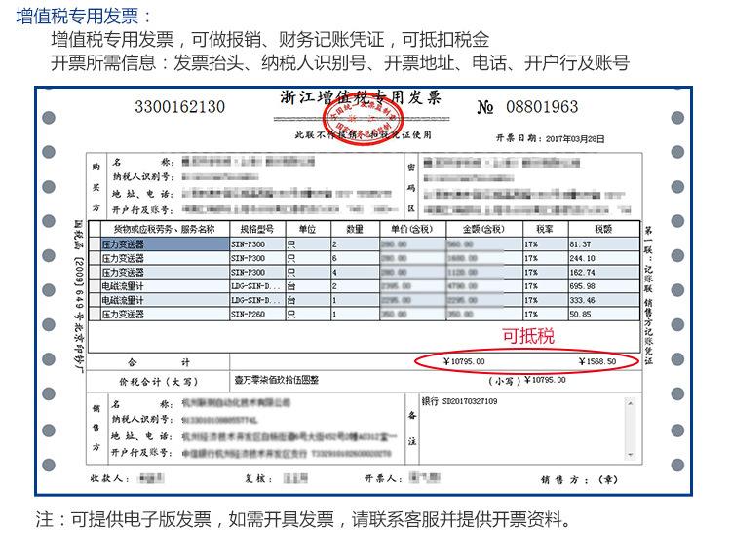Click the 货物或应税劳务、服务名称 column header
This screenshot has height=560, width=731.
165,229
